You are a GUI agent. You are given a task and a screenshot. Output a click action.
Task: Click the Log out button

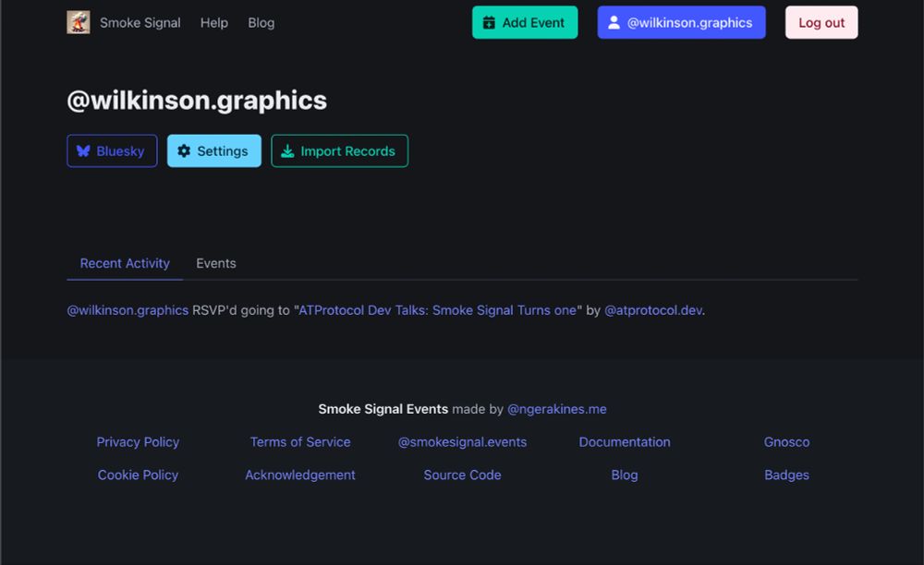click(x=821, y=22)
